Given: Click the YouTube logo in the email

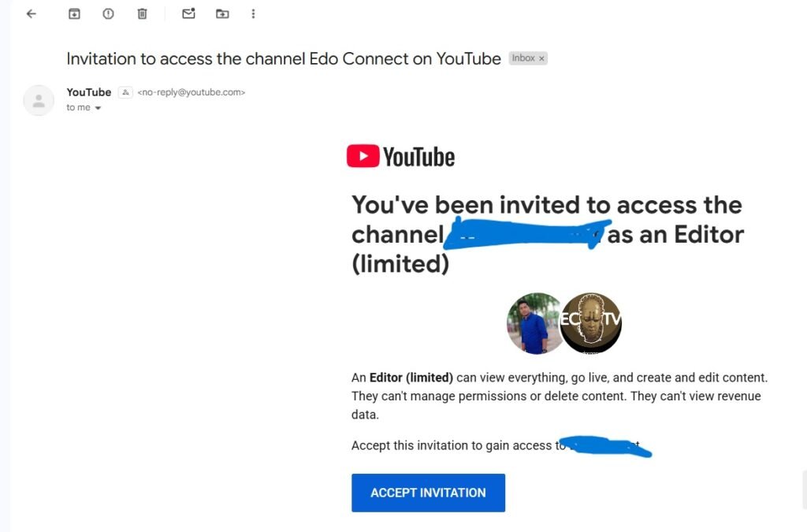Looking at the screenshot, I should (400, 157).
